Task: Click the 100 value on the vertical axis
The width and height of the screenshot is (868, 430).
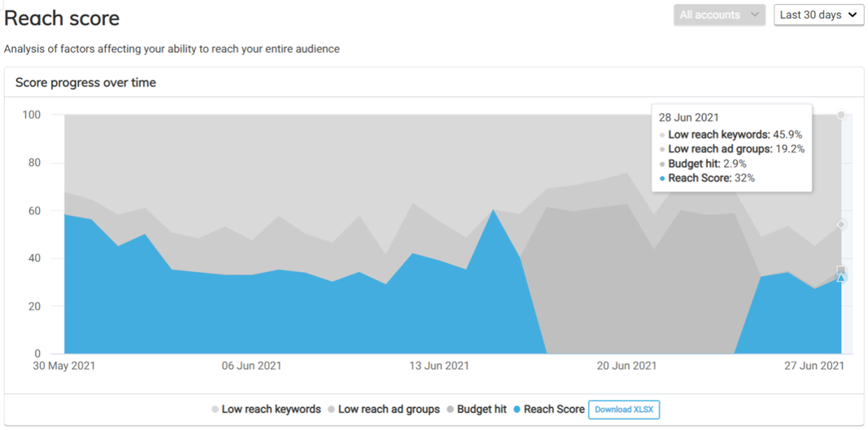Action: click(31, 115)
